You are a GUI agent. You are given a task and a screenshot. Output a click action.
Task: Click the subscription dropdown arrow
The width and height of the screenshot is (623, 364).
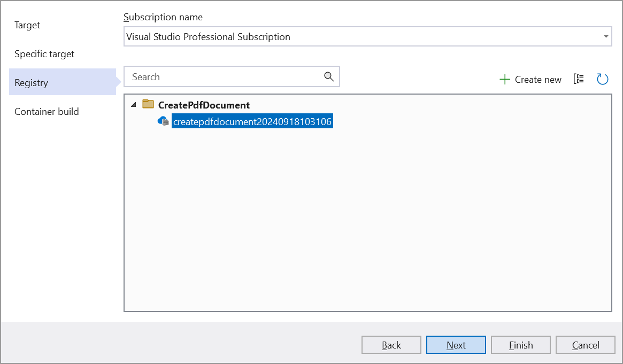605,36
